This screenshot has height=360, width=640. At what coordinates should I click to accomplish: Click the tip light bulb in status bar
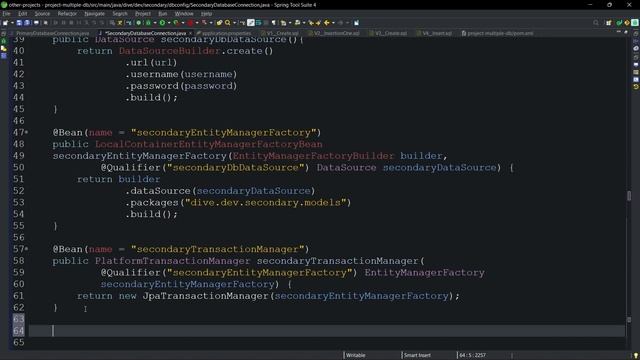(x=636, y=356)
